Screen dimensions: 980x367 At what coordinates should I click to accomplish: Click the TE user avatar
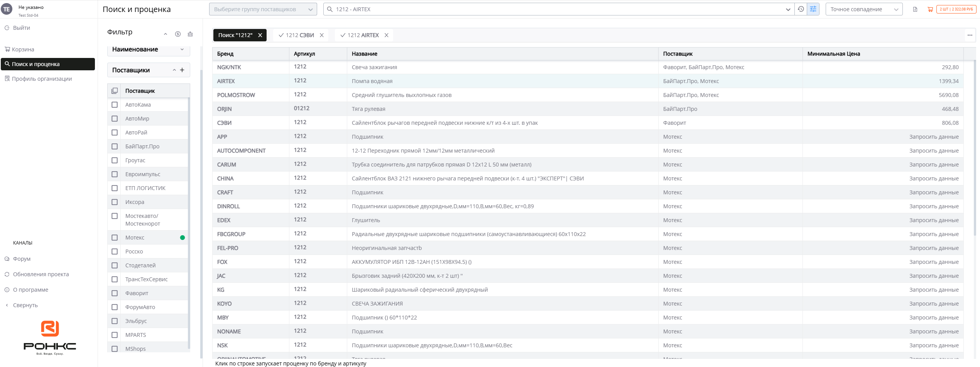(7, 9)
